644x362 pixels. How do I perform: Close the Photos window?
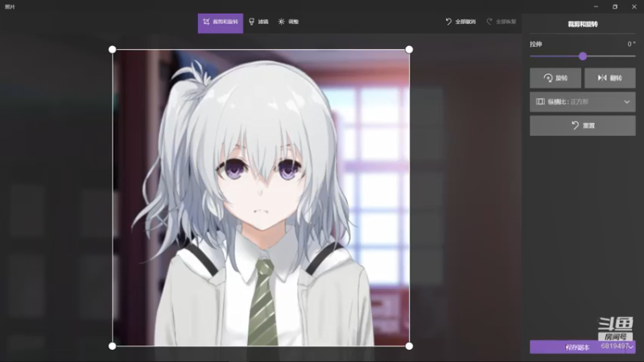pyautogui.click(x=634, y=6)
